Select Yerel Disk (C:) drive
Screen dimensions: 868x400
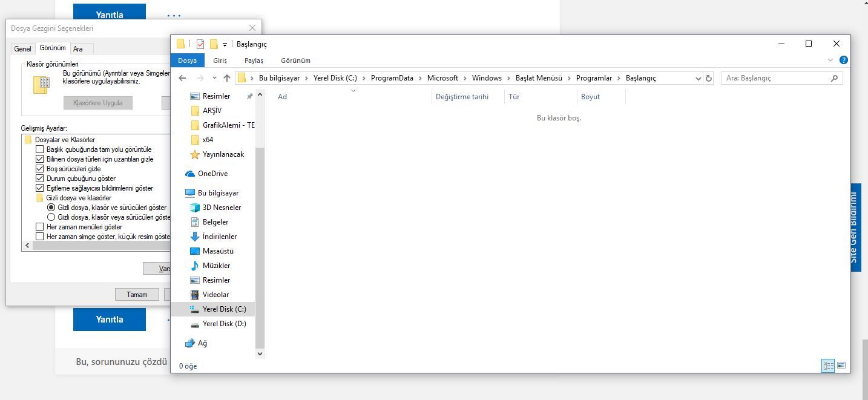[x=212, y=309]
